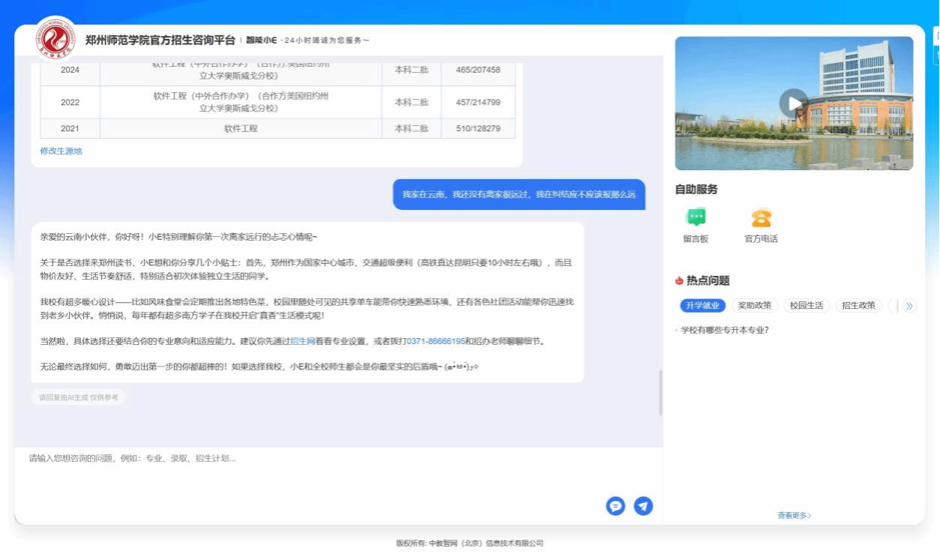Click the phone number 0371-86666195 link
Screen dimensions: 940x560
(435, 341)
